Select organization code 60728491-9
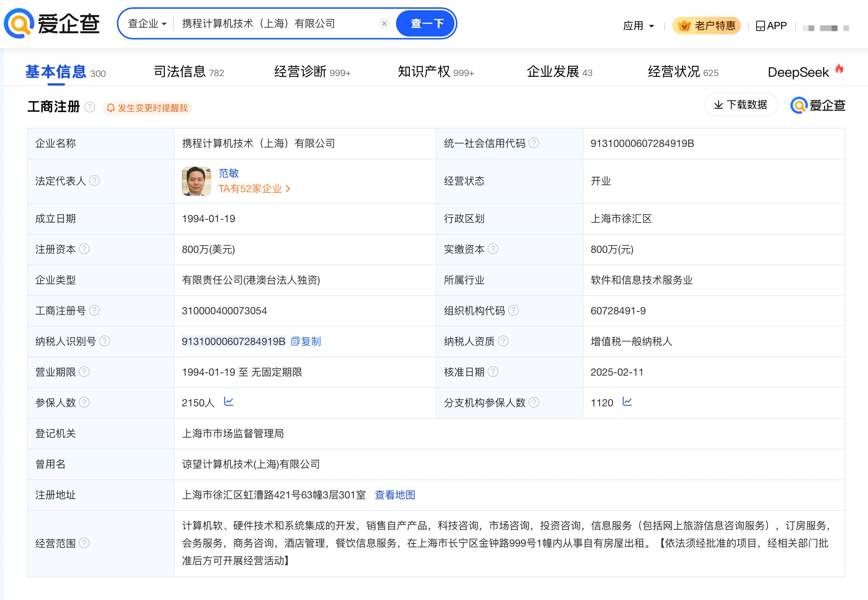868x600 pixels. [x=618, y=311]
